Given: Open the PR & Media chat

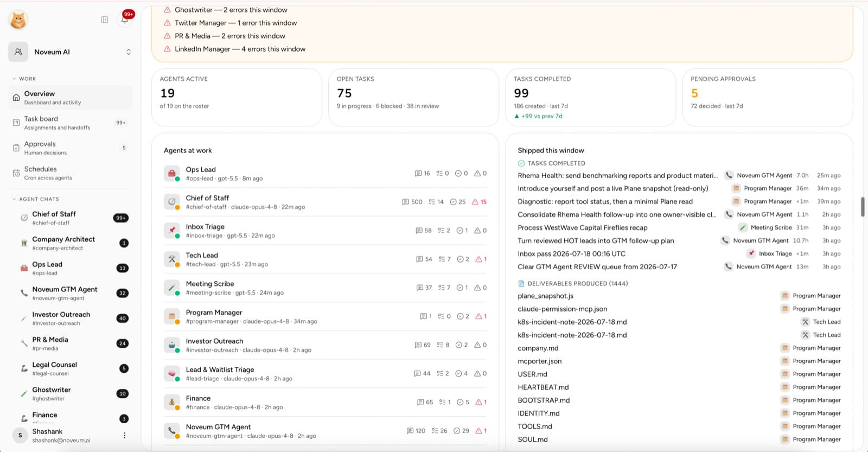Looking at the screenshot, I should 71,343.
